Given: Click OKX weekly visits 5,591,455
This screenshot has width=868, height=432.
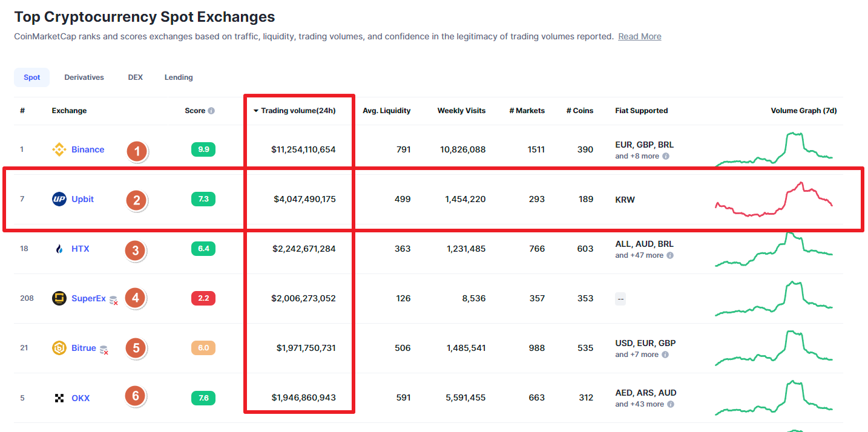Looking at the screenshot, I should (466, 398).
